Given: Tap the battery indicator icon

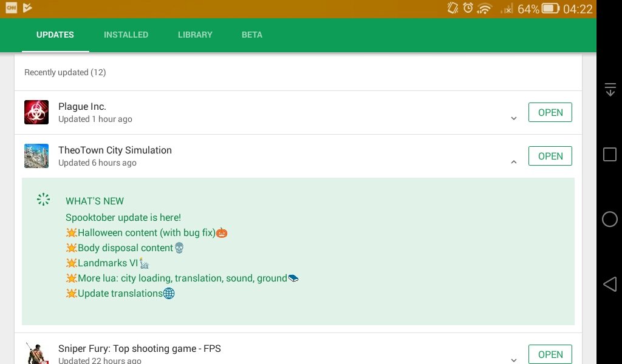Looking at the screenshot, I should pyautogui.click(x=550, y=8).
